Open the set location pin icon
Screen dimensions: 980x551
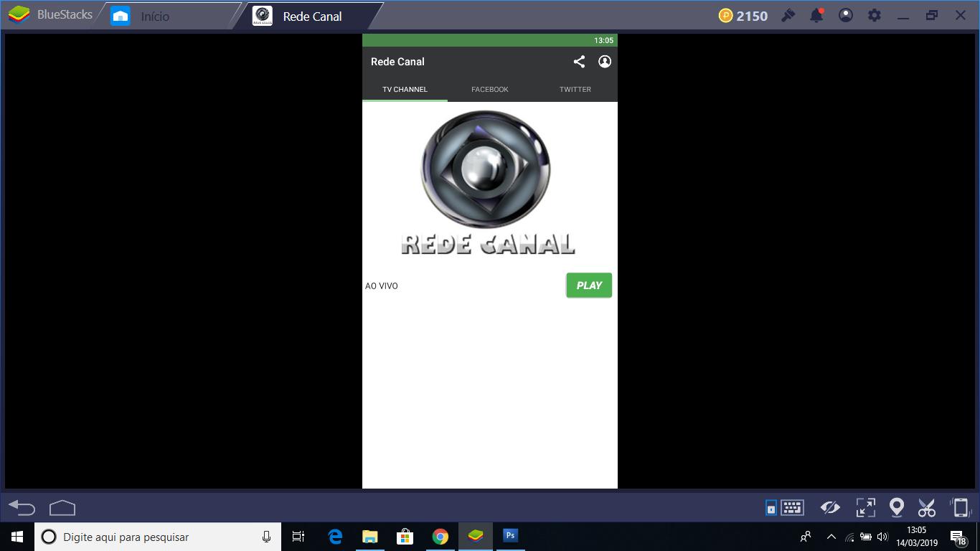point(896,507)
